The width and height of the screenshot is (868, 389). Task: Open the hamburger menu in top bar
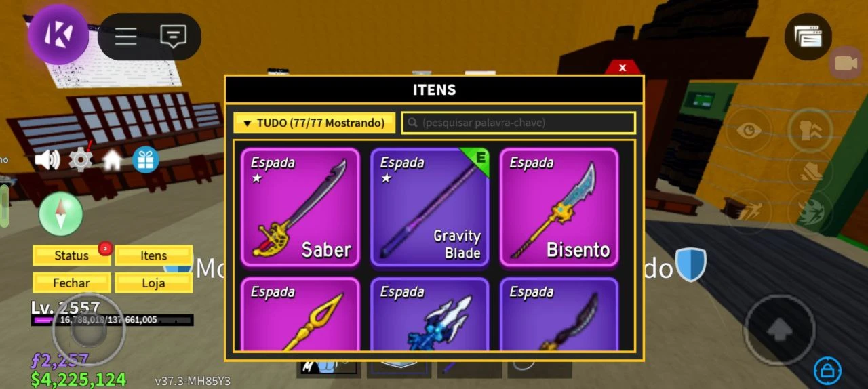click(x=125, y=37)
